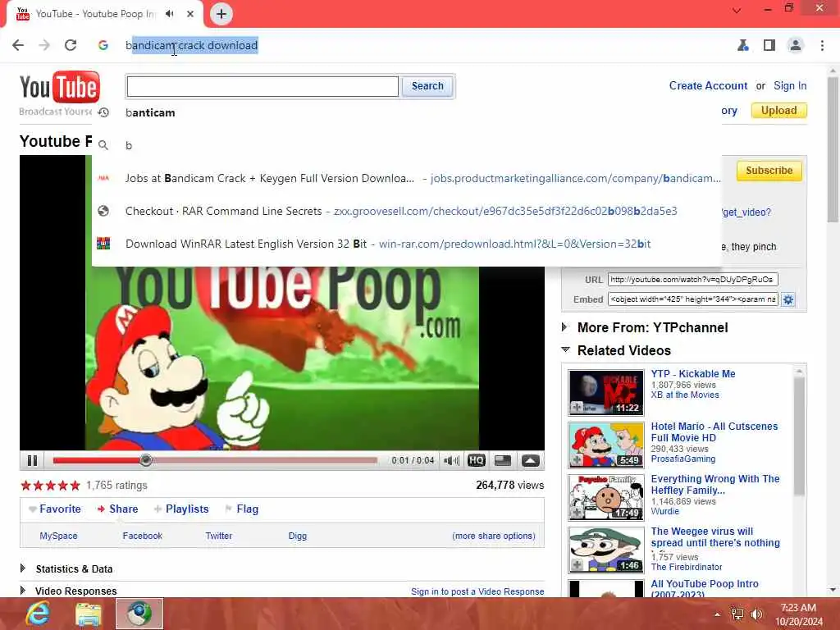The width and height of the screenshot is (840, 630).
Task: Add the Weegee virus video to queue plus icon
Action: 577,564
